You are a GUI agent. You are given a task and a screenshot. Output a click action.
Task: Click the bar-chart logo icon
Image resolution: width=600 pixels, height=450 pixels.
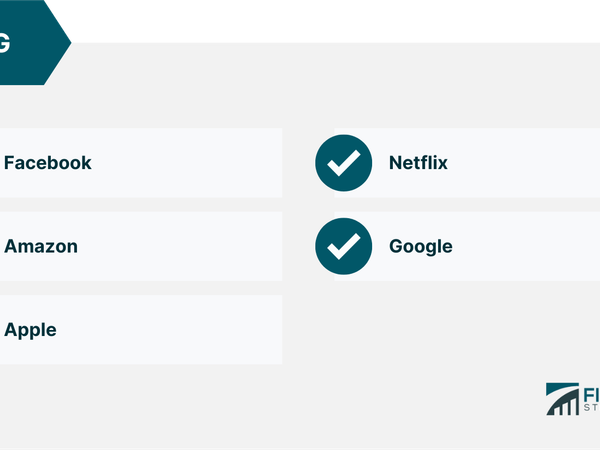(562, 399)
